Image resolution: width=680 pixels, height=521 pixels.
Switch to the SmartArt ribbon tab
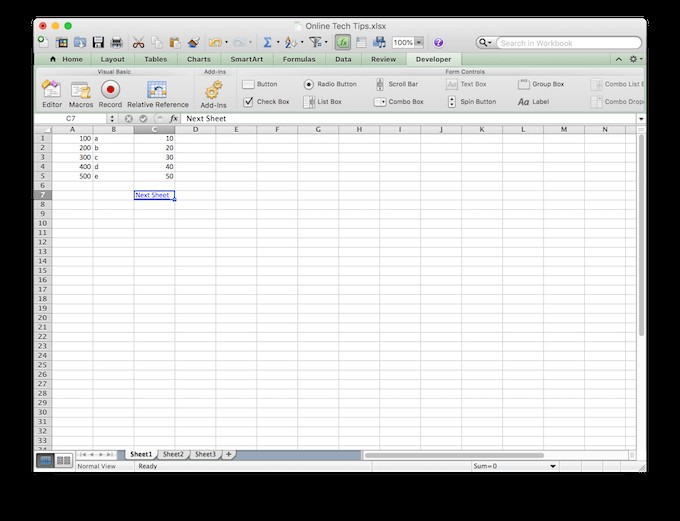click(247, 59)
